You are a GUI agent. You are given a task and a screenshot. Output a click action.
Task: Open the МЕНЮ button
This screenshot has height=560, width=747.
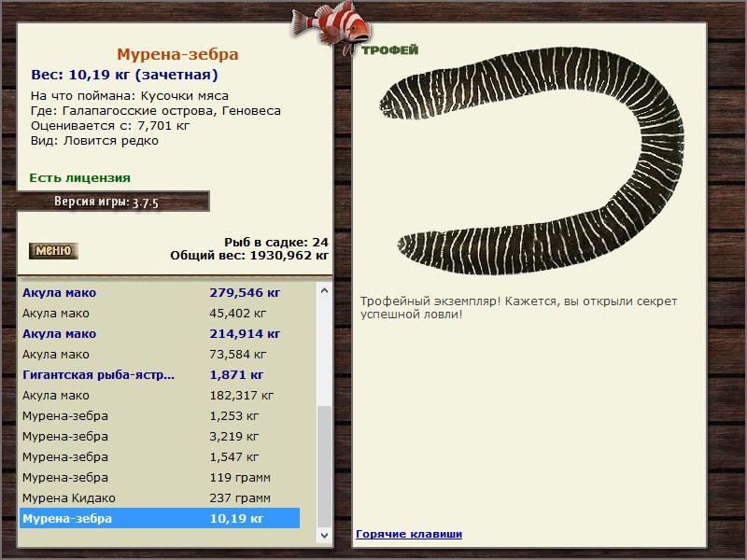coord(53,250)
